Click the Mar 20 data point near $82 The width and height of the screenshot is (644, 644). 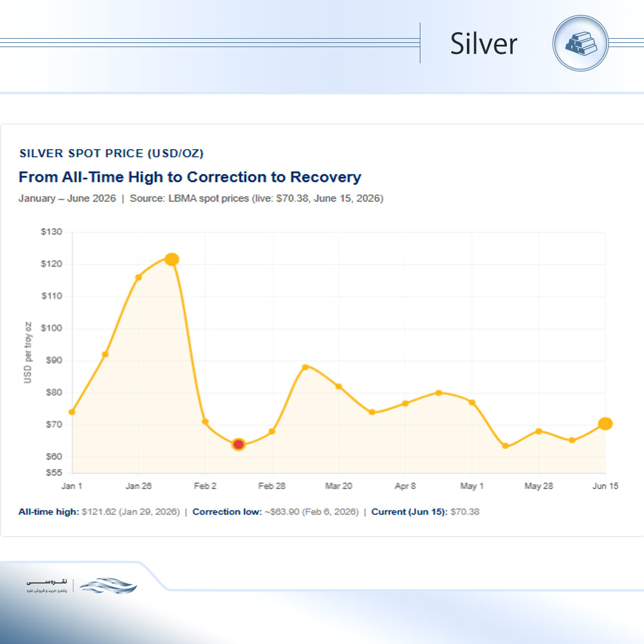coord(339,386)
